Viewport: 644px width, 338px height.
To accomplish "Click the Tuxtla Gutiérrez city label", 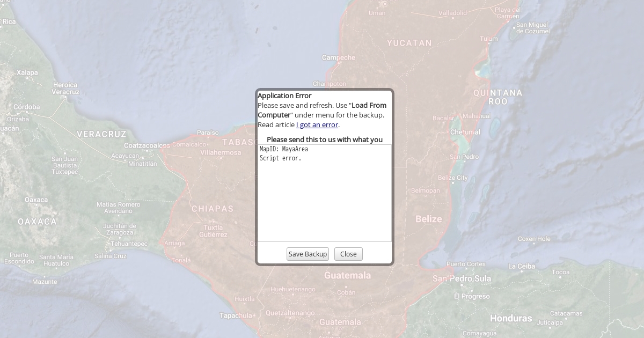I will [214, 231].
